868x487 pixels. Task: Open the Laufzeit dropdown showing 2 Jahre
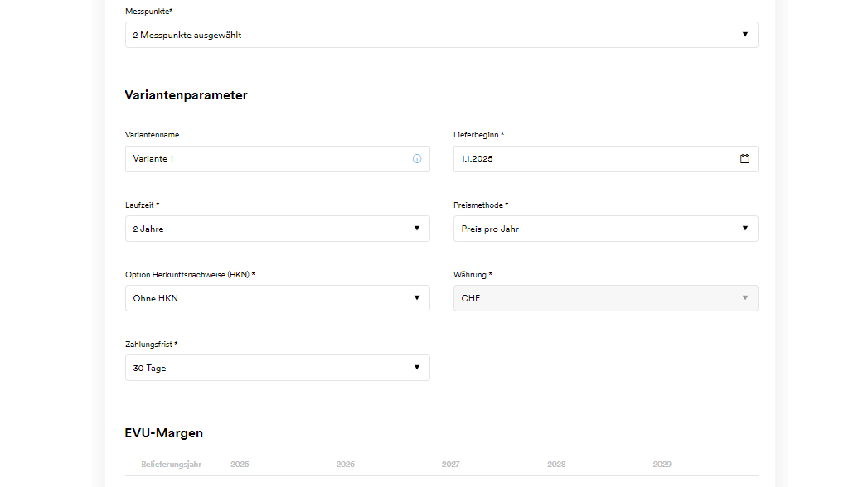(277, 229)
